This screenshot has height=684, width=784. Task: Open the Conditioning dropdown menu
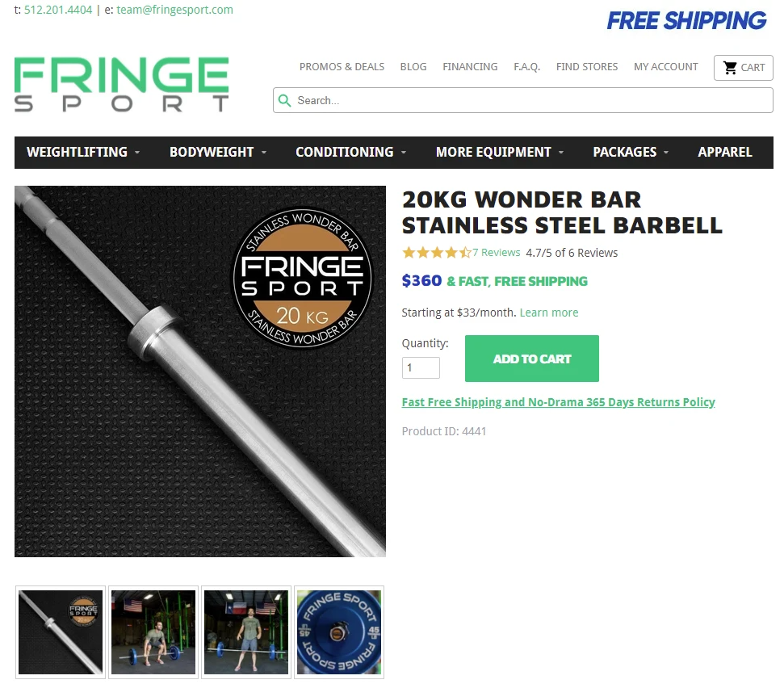tap(350, 152)
